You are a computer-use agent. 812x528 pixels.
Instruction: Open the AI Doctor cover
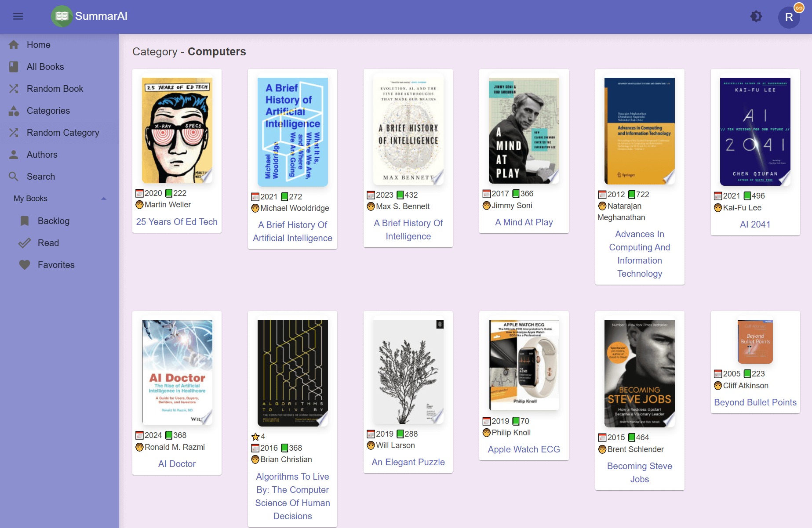coord(177,372)
